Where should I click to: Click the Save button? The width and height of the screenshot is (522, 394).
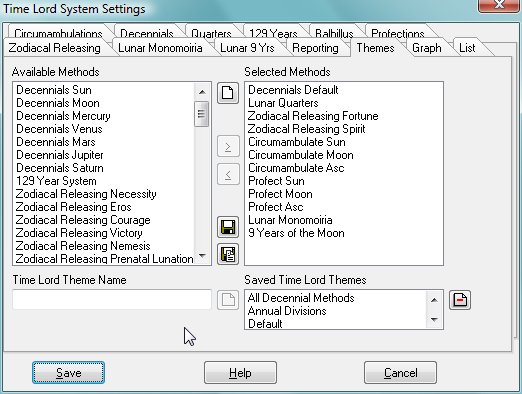[x=68, y=373]
